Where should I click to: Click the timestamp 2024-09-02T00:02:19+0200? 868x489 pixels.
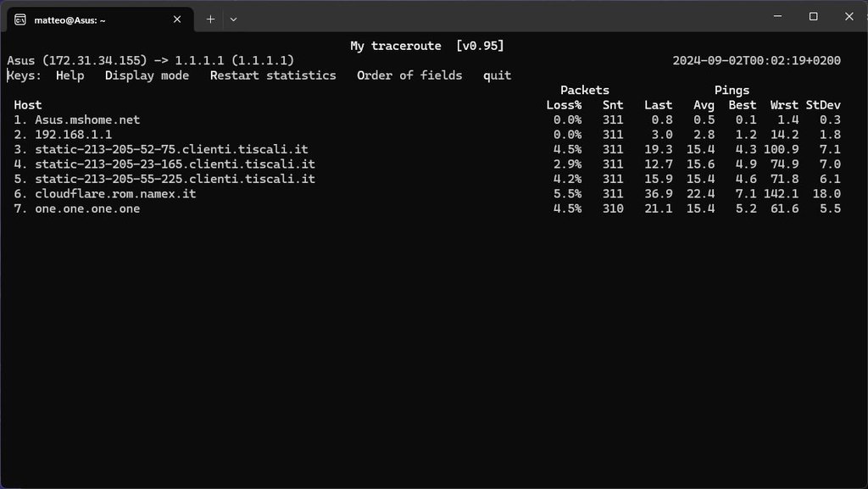[x=757, y=60]
